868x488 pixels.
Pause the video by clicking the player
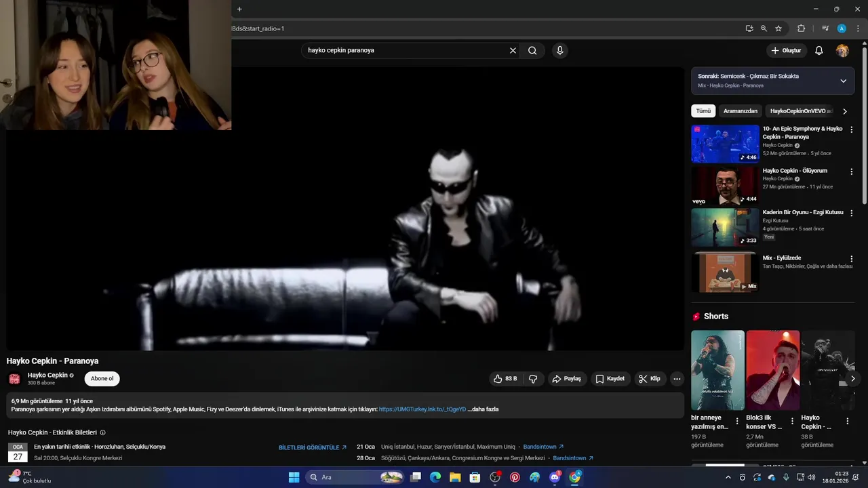point(345,209)
